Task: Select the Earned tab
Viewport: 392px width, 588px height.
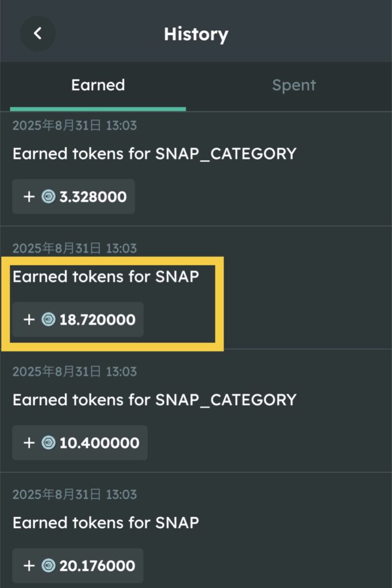Action: point(98,85)
